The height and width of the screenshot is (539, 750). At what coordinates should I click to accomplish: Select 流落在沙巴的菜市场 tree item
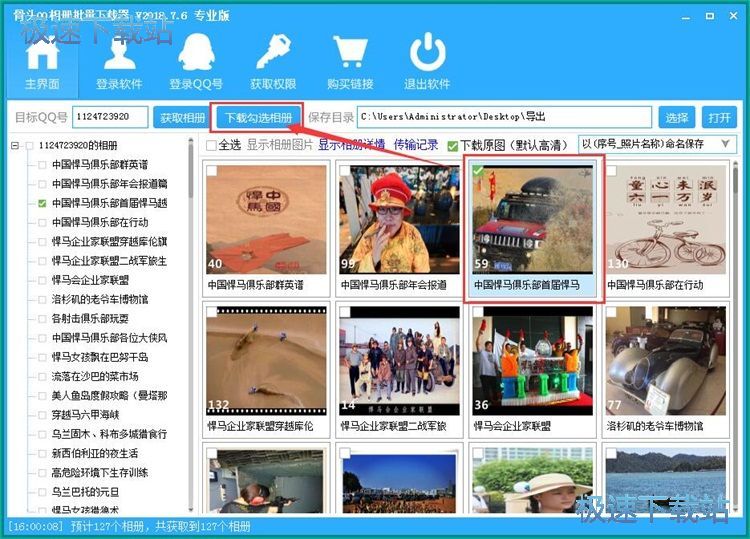[95, 376]
